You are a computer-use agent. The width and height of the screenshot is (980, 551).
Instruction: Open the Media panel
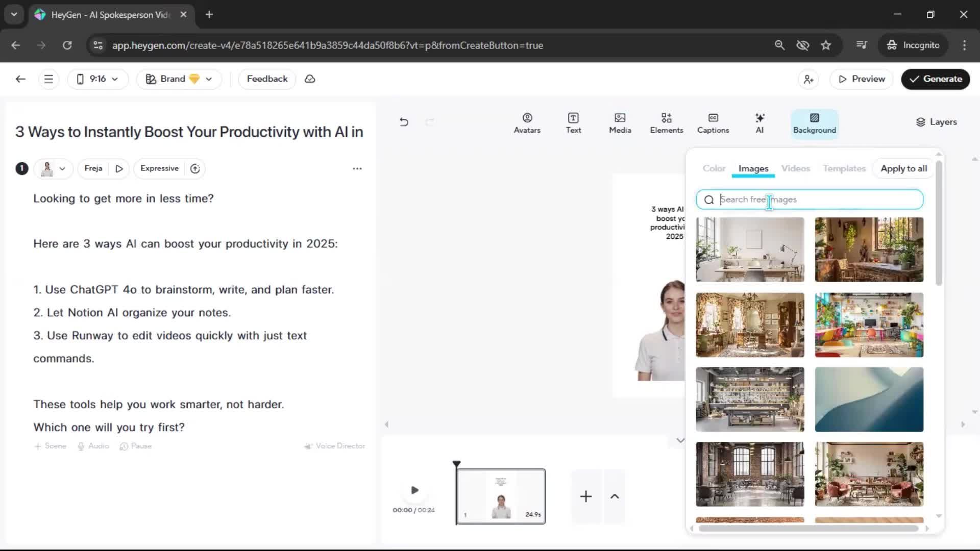(x=620, y=123)
